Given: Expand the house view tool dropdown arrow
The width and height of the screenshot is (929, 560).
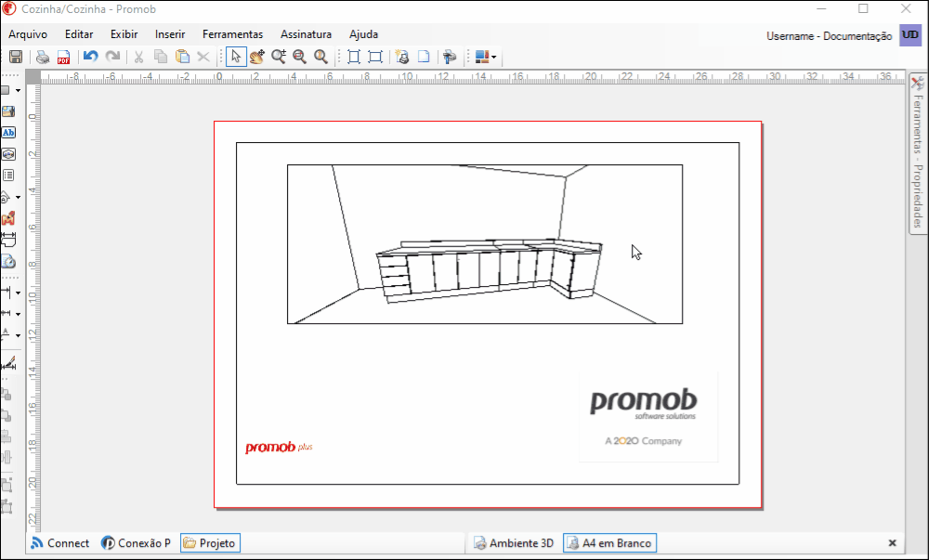Looking at the screenshot, I should coord(18,197).
